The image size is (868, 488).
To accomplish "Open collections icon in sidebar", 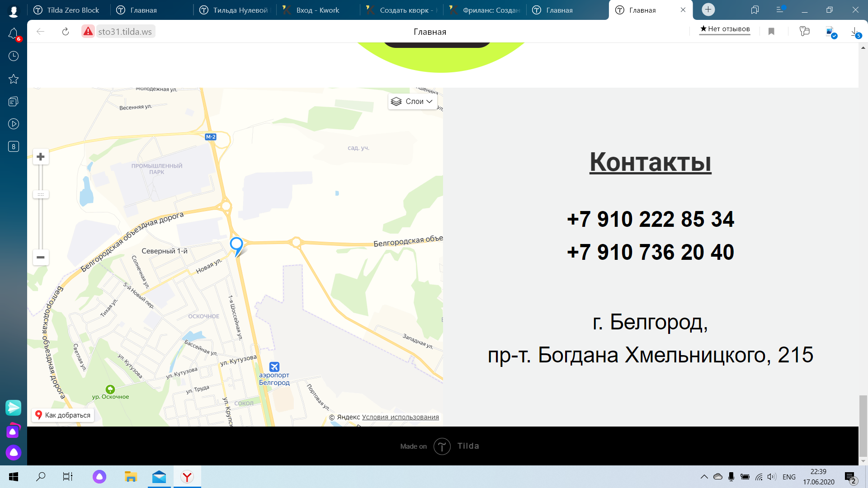I will (x=14, y=102).
